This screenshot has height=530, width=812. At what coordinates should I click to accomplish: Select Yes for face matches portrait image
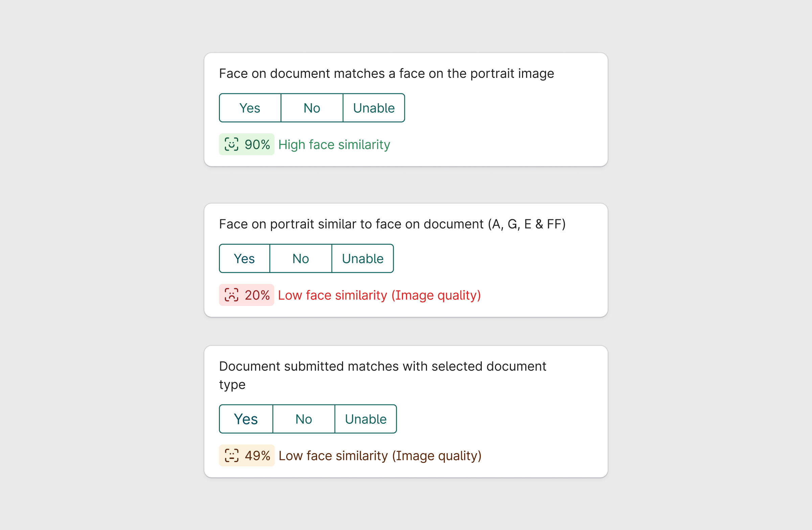click(250, 108)
